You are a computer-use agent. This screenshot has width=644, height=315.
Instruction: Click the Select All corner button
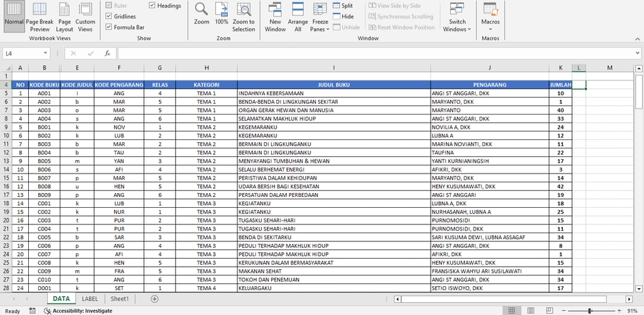point(7,68)
